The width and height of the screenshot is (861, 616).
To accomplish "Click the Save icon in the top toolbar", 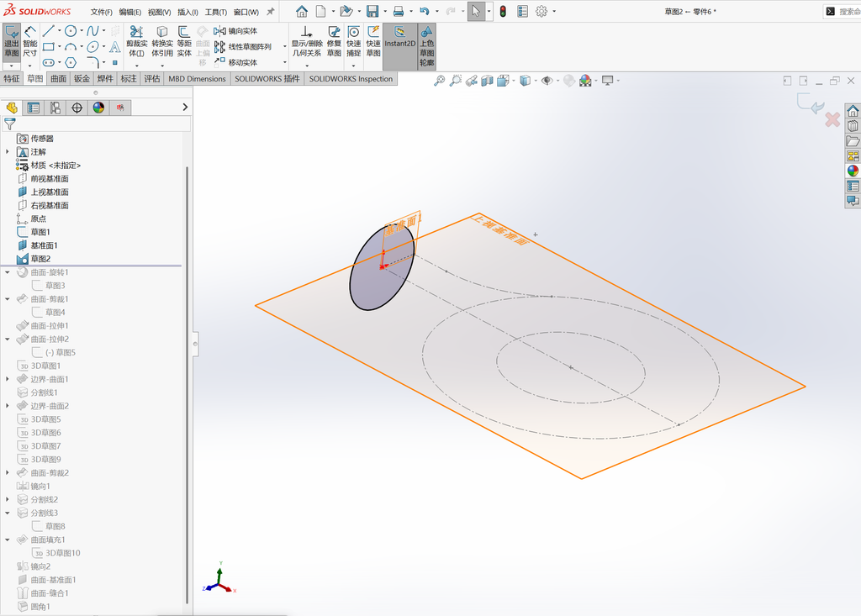I will pyautogui.click(x=372, y=11).
